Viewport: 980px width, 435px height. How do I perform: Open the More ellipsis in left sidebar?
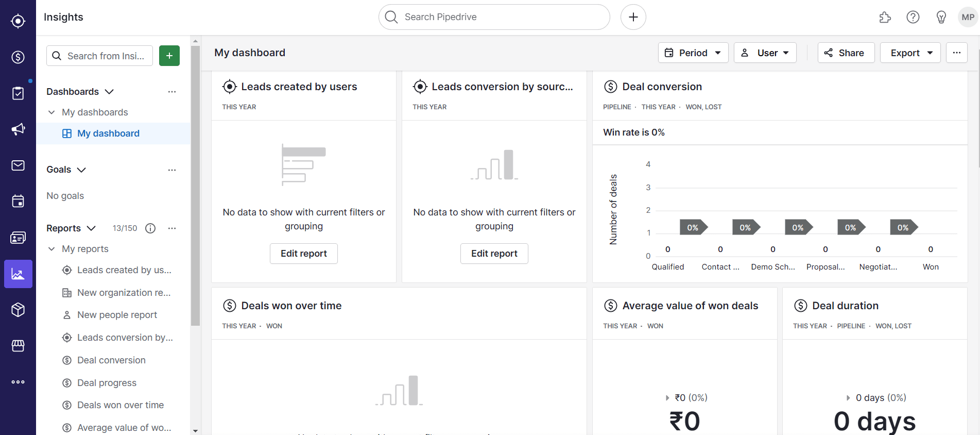coord(18,382)
